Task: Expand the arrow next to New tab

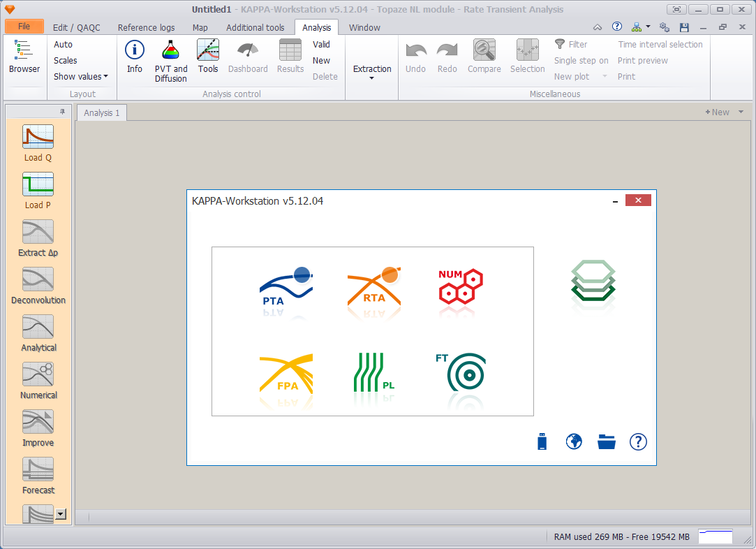Action: pyautogui.click(x=741, y=112)
